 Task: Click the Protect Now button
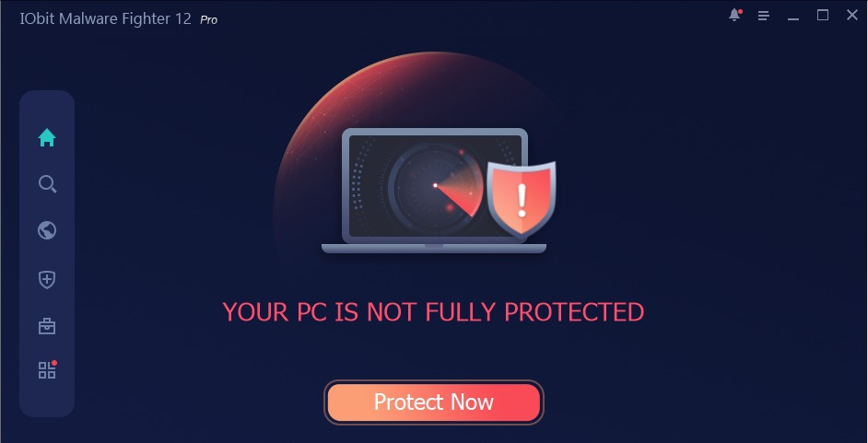(433, 402)
